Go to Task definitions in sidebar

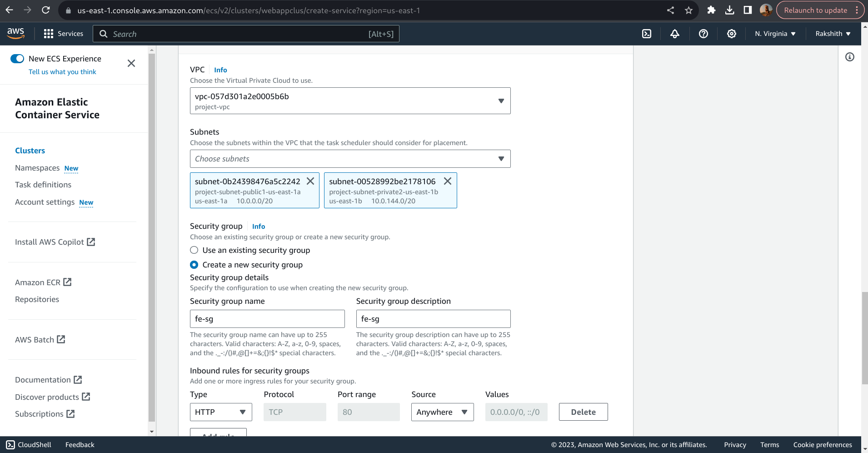pyautogui.click(x=43, y=185)
